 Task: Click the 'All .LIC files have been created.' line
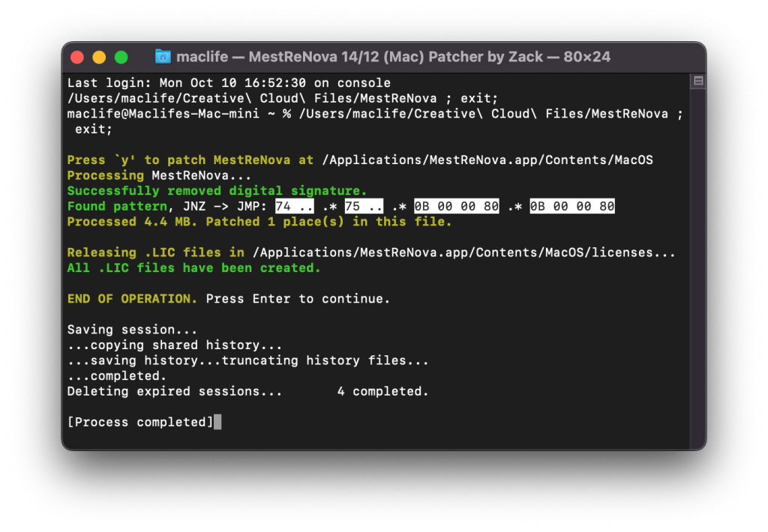coord(193,267)
